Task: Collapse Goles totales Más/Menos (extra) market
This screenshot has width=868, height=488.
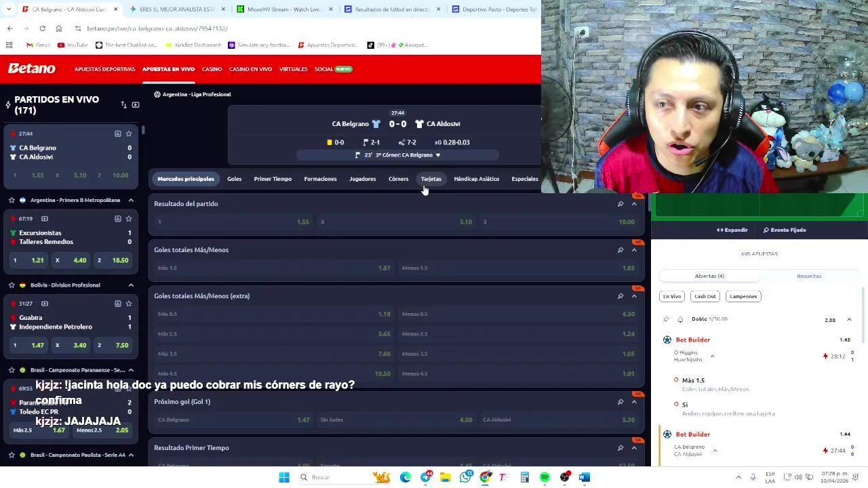Action: tap(634, 296)
